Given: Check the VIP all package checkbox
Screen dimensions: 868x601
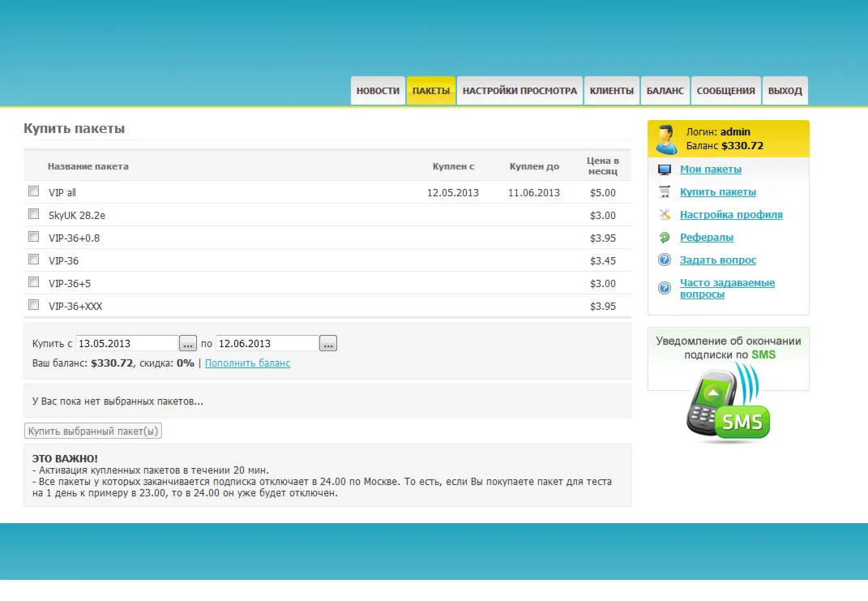Looking at the screenshot, I should 33,191.
